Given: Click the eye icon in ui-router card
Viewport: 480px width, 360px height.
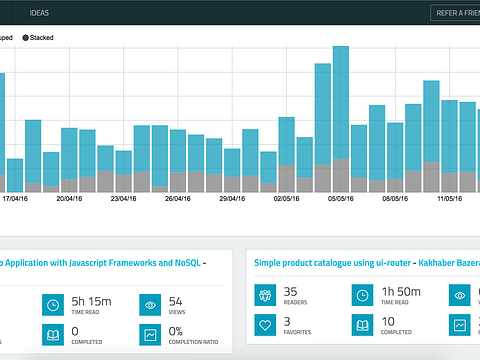Looking at the screenshot, I should coord(460,295).
